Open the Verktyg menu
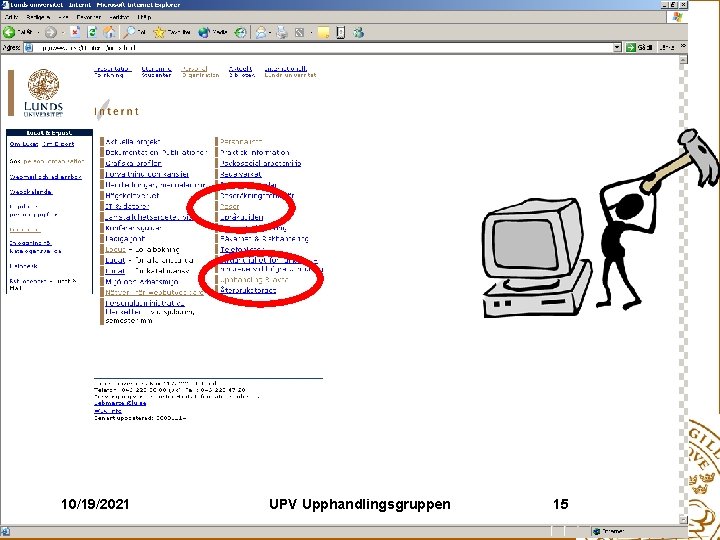720x540 pixels. 119,17
